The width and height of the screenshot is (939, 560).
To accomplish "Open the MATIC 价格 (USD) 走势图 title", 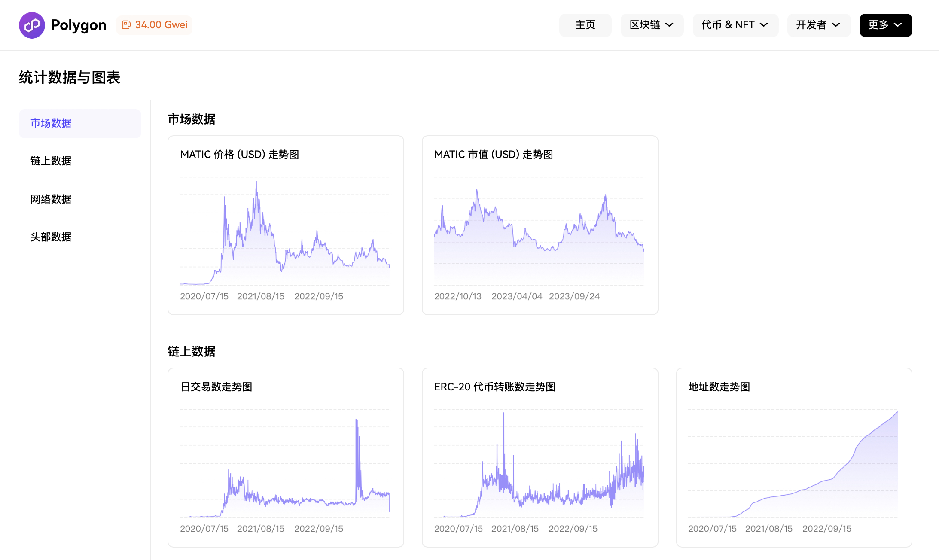I will 240,155.
